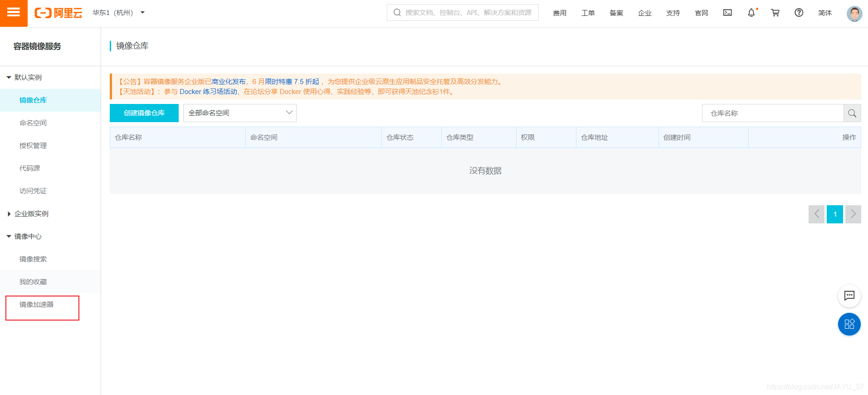Focus the top global search field

point(463,13)
